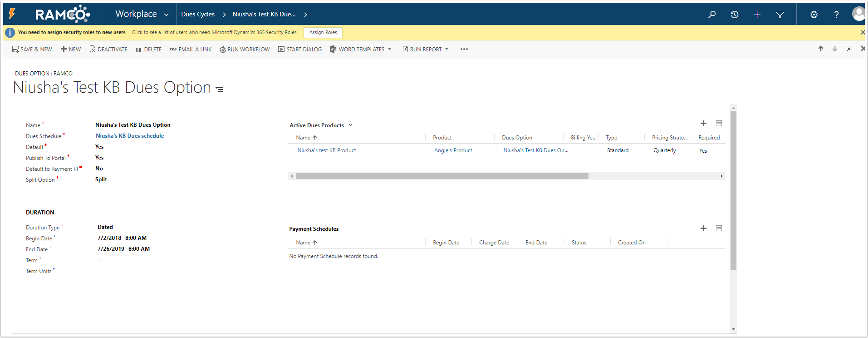The width and height of the screenshot is (868, 338).
Task: Click Start Dialog command
Action: click(300, 49)
